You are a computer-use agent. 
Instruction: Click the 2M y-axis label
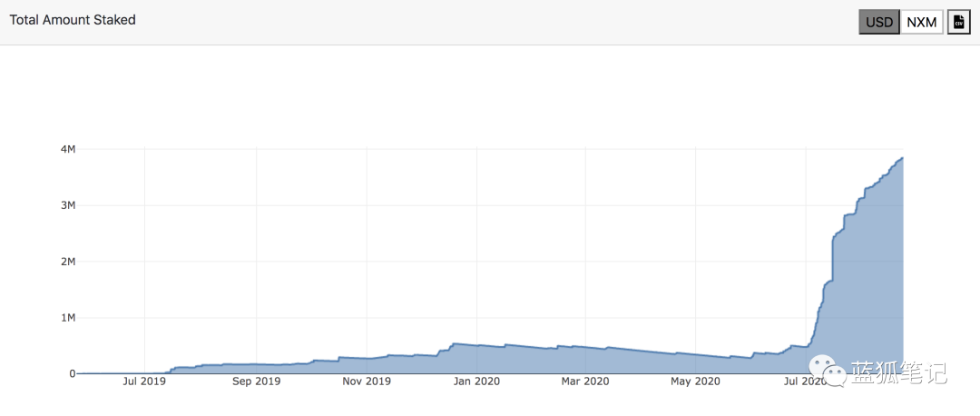(67, 262)
